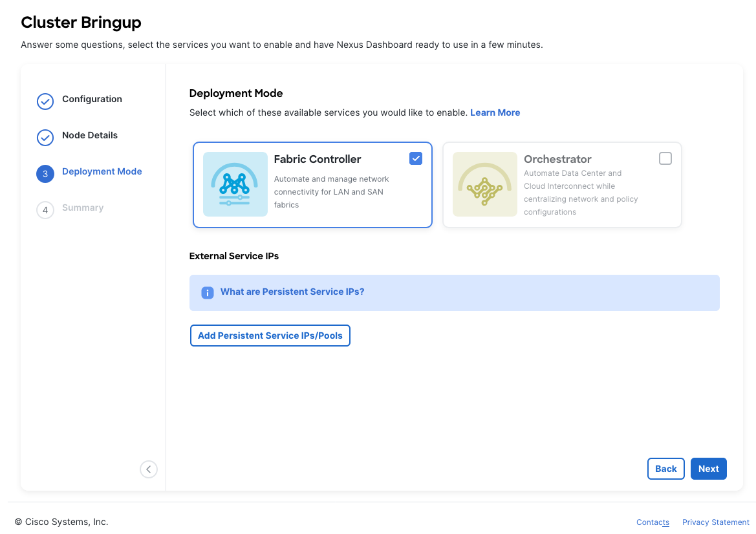Click the Deployment Mode section heading
The image size is (756, 534).
pyautogui.click(x=236, y=93)
